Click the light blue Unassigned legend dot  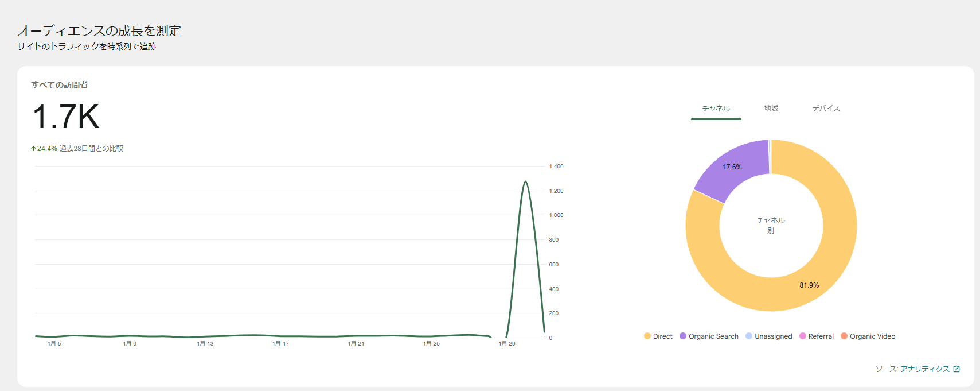click(x=749, y=336)
